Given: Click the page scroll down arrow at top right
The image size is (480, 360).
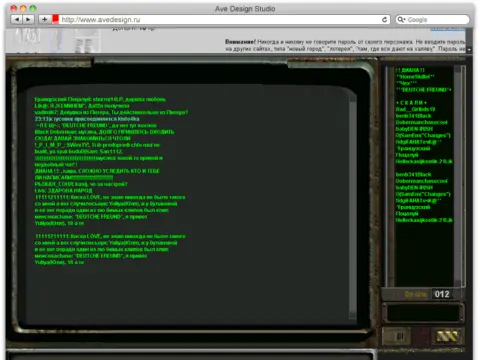Looking at the screenshot, I should tap(469, 50).
